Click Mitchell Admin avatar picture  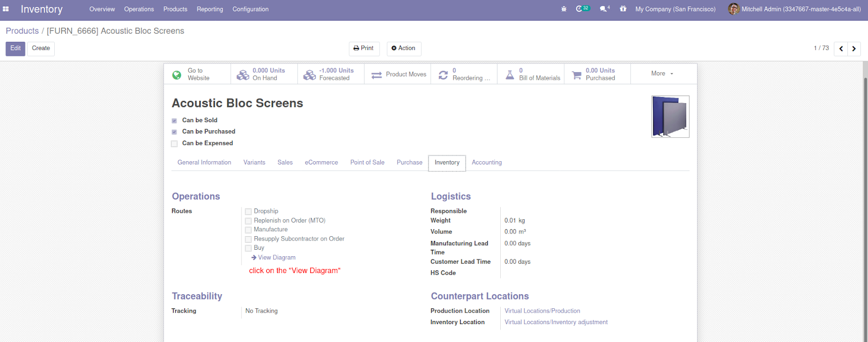click(733, 9)
